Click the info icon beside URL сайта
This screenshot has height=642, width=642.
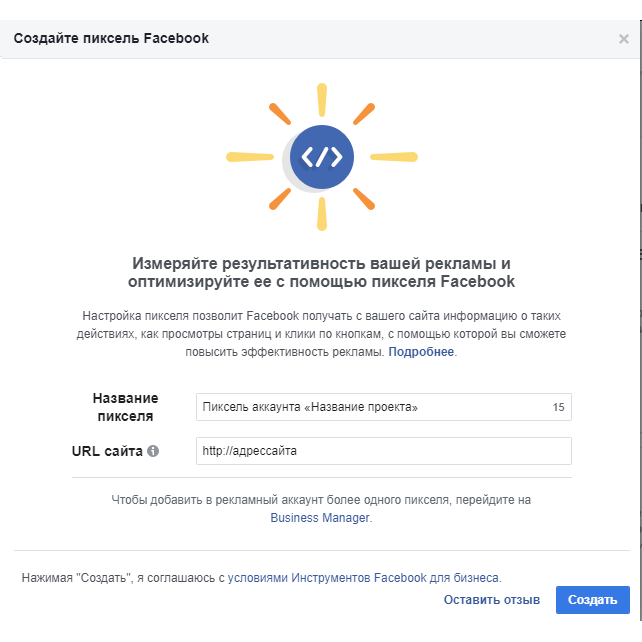pos(153,451)
